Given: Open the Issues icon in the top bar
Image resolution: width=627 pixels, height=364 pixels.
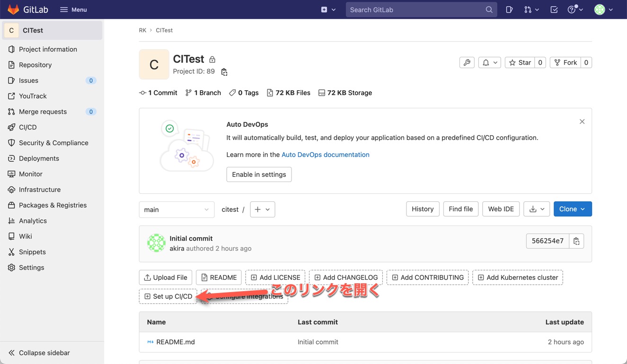Looking at the screenshot, I should (509, 9).
